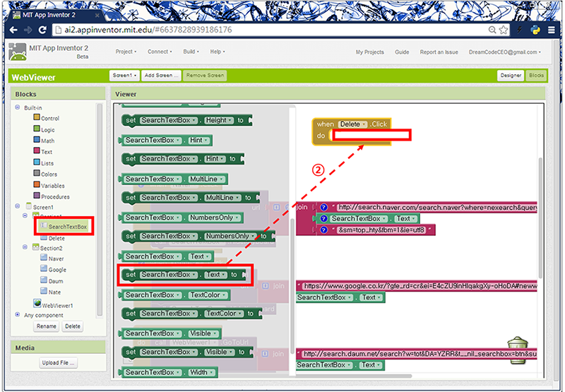Close the MIT App Inventor 2 tab

(x=97, y=16)
